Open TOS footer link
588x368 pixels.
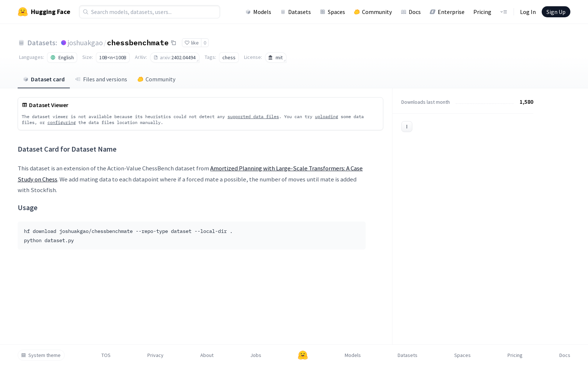106,355
